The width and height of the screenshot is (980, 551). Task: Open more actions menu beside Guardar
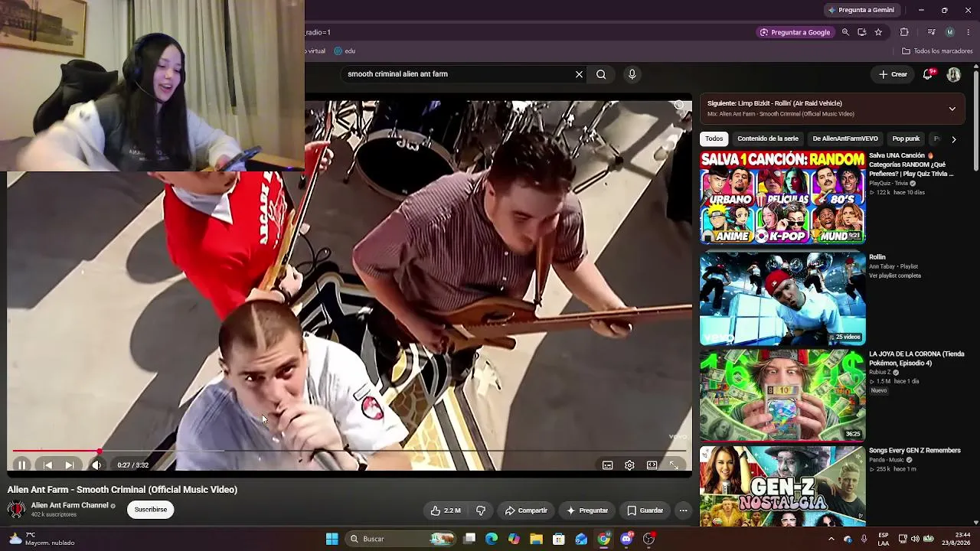pyautogui.click(x=683, y=510)
